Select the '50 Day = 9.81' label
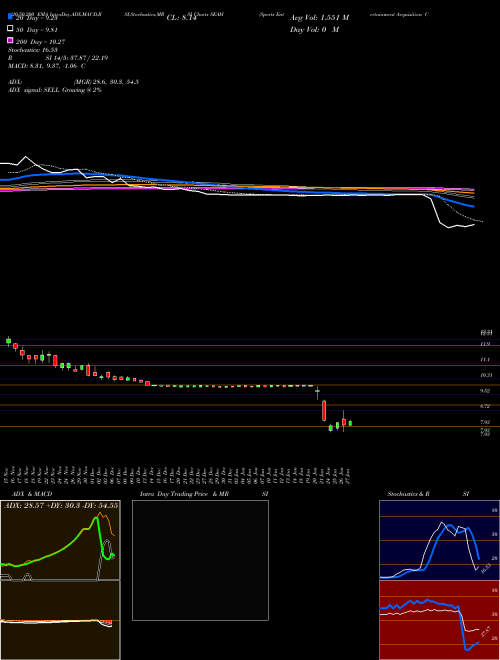The width and height of the screenshot is (500, 660). (36, 30)
